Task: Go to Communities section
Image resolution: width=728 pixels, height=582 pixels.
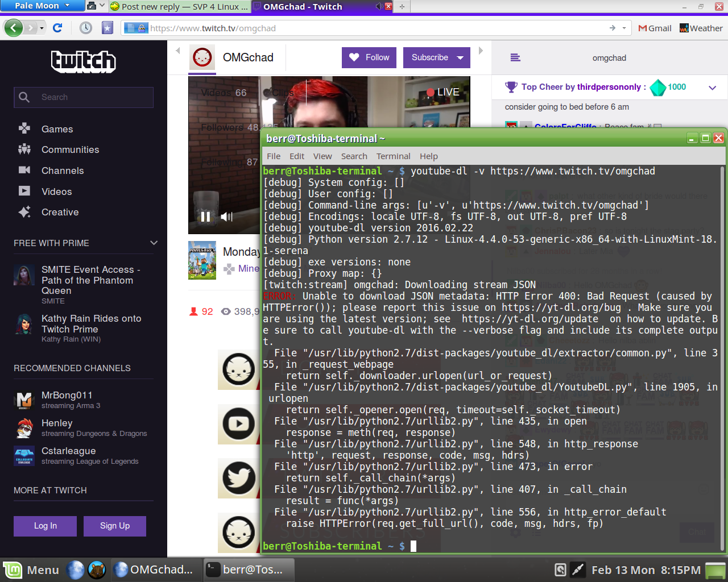Action: [x=70, y=149]
